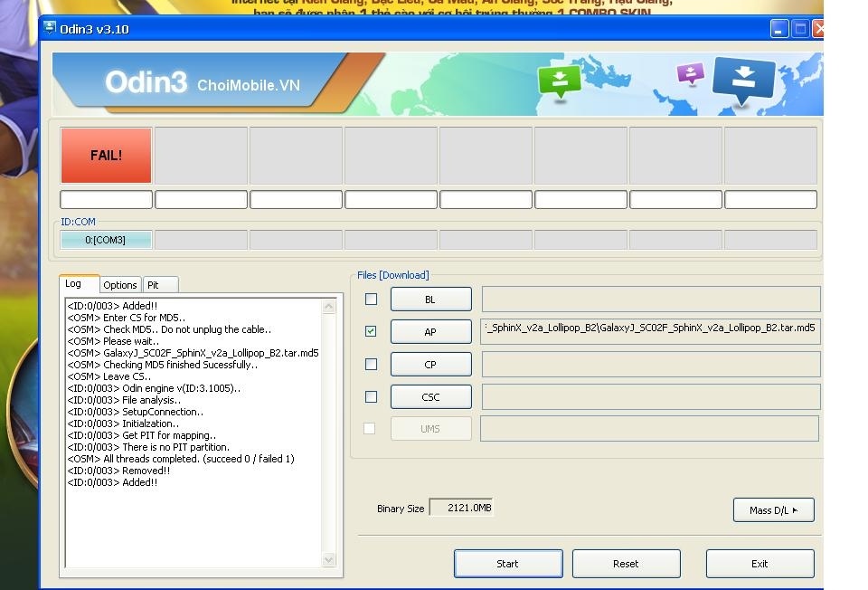Click the AP file browse button
The image size is (868, 590).
tap(431, 332)
